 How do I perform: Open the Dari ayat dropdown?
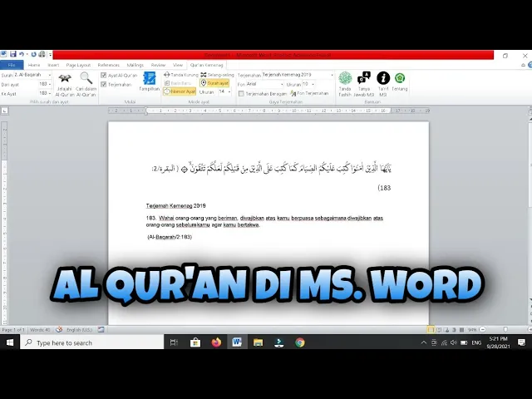point(50,84)
